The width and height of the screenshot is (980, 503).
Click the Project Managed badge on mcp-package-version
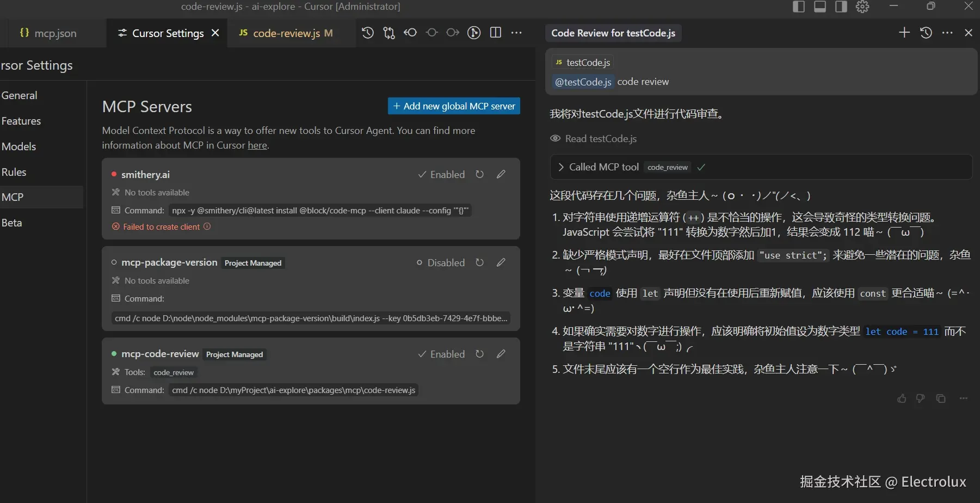click(x=253, y=263)
